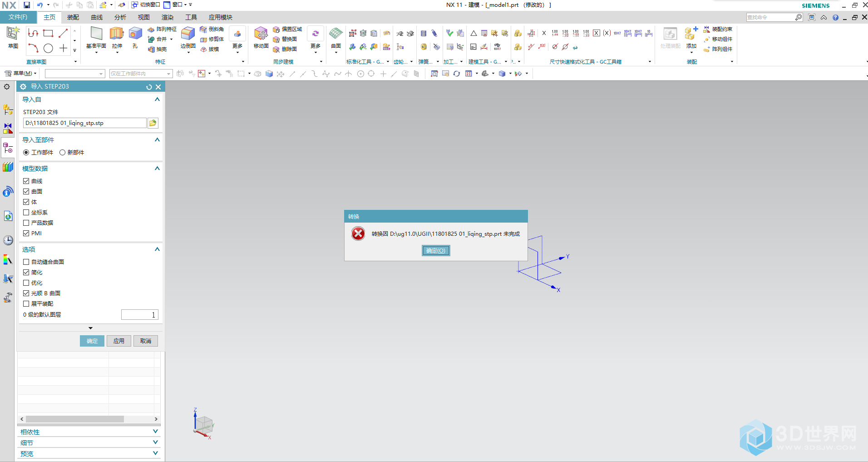The image size is (868, 462).
Task: Switch to the Analysis (分析) tab
Action: [x=120, y=17]
